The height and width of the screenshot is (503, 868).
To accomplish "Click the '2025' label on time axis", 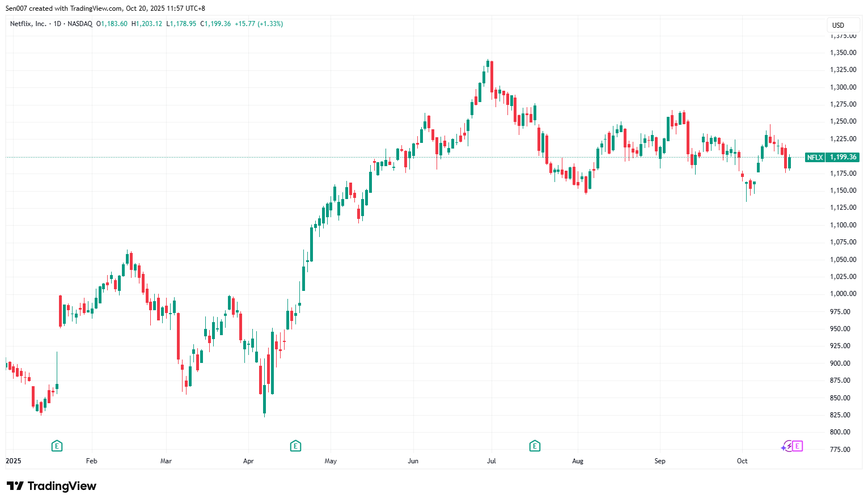I will (x=14, y=461).
